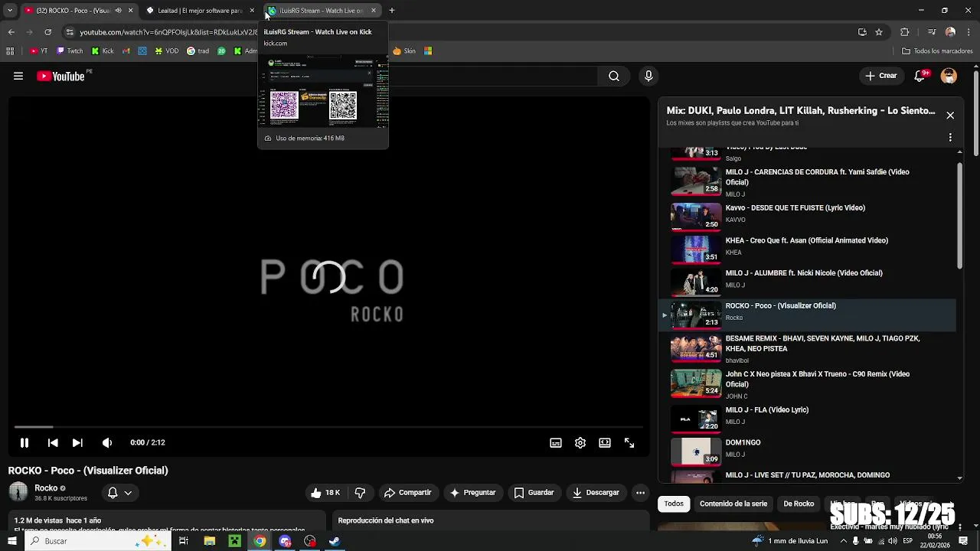Go to YouTube home via logo
This screenshot has height=551, width=980.
[60, 76]
